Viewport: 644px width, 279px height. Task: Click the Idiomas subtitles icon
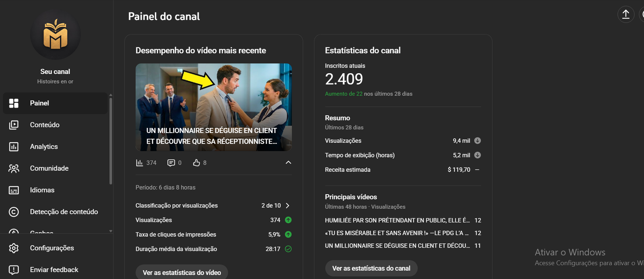tap(14, 190)
